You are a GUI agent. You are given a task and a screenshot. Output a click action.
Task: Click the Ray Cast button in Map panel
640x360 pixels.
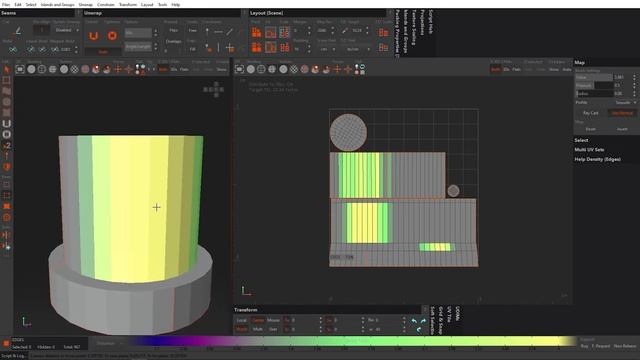point(591,113)
